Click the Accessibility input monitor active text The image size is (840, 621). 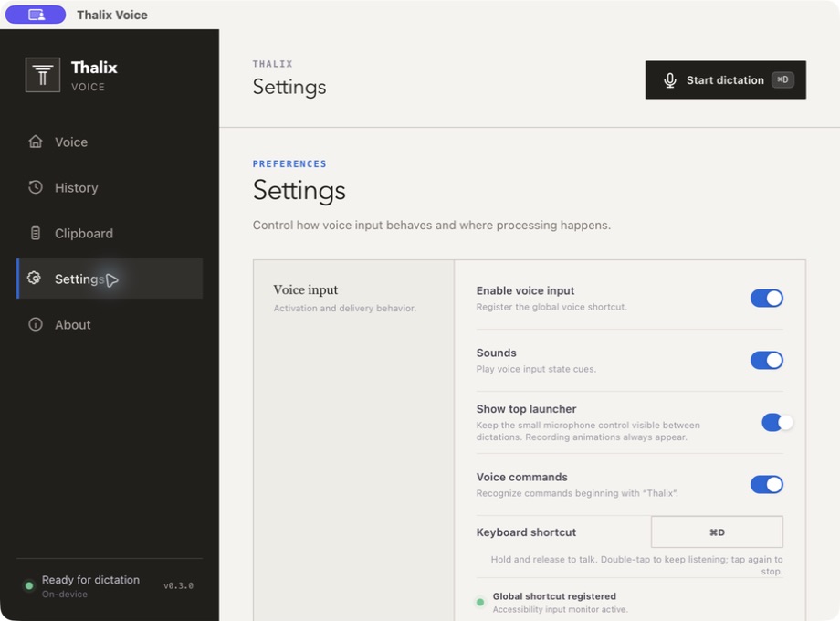point(561,609)
